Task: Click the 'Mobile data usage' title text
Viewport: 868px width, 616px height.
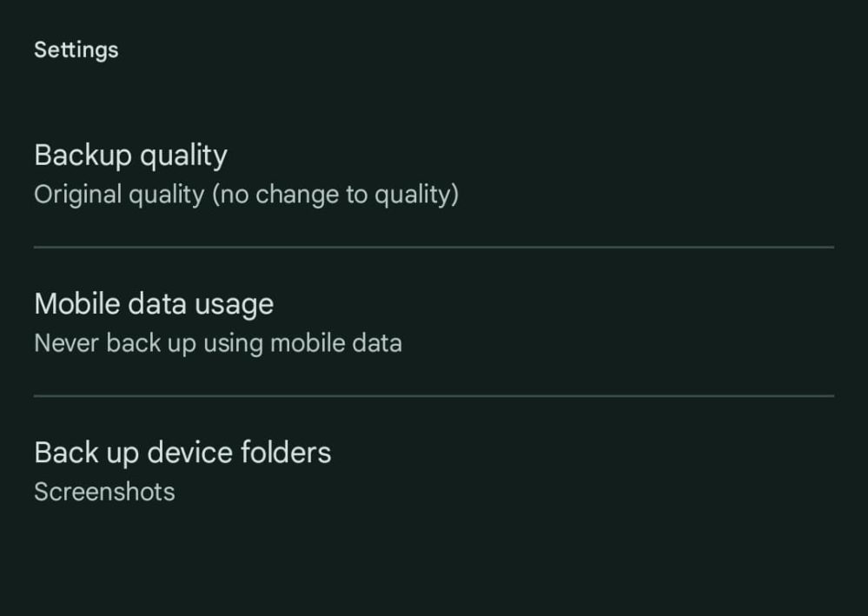Action: (x=154, y=304)
